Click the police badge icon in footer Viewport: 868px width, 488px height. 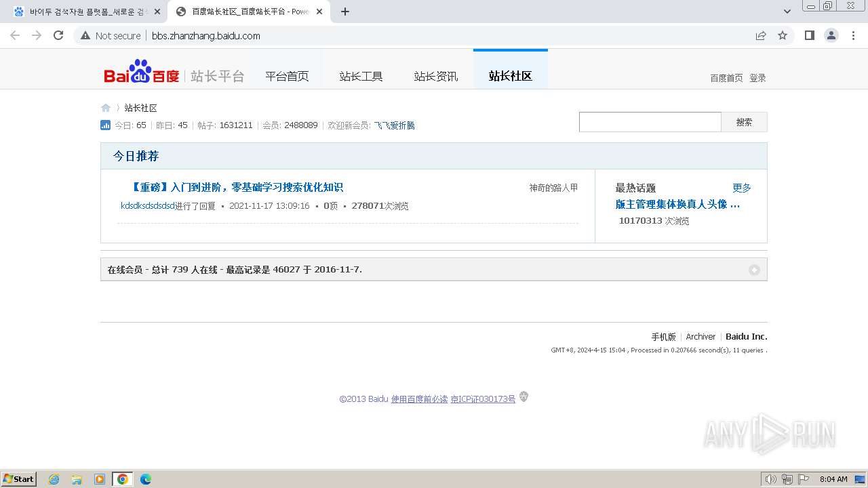pos(524,397)
